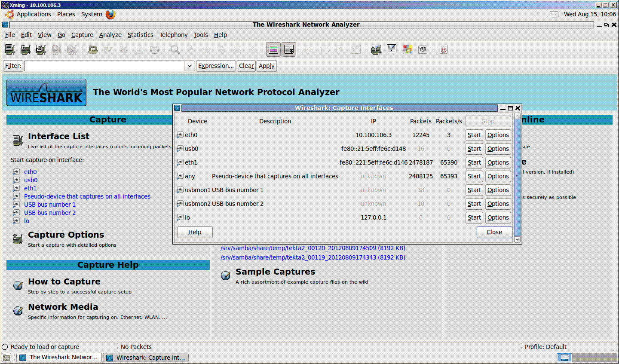This screenshot has width=619, height=364.
Task: Open the Filter history dropdown arrow
Action: (189, 66)
